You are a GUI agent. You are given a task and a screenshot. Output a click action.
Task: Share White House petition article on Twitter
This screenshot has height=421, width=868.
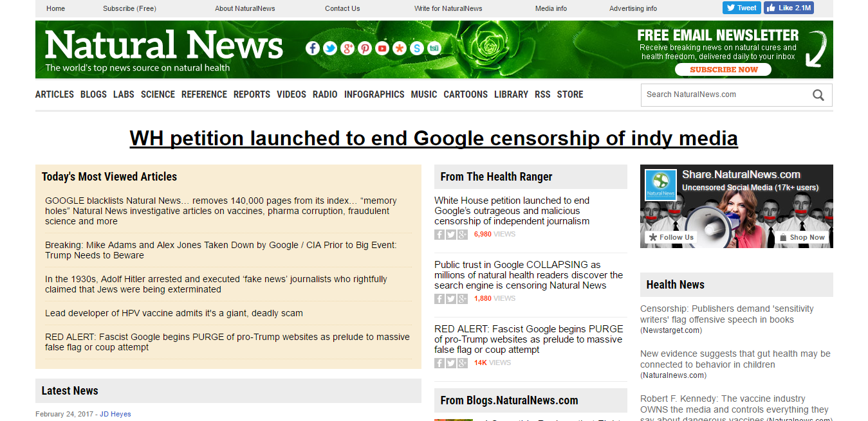pos(451,235)
